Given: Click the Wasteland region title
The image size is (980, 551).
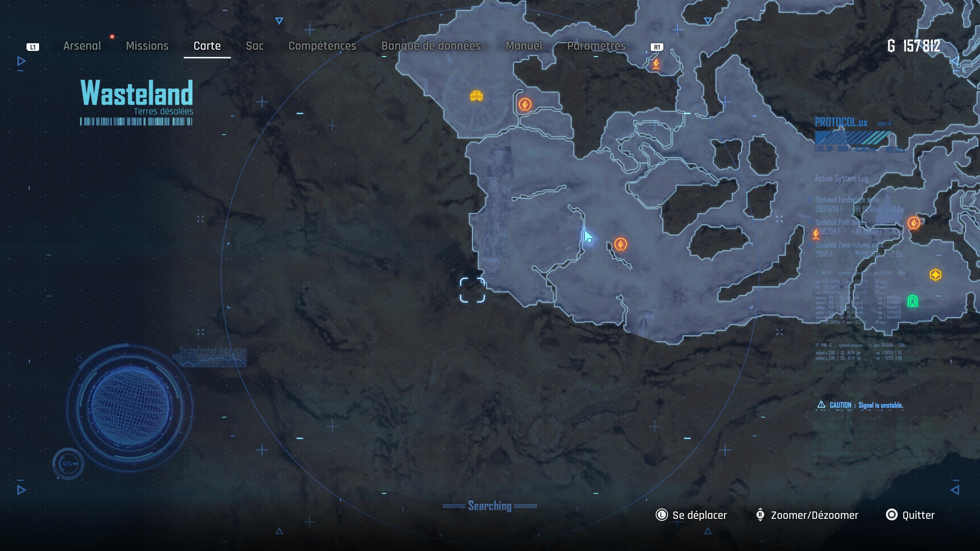Looking at the screenshot, I should click(137, 93).
